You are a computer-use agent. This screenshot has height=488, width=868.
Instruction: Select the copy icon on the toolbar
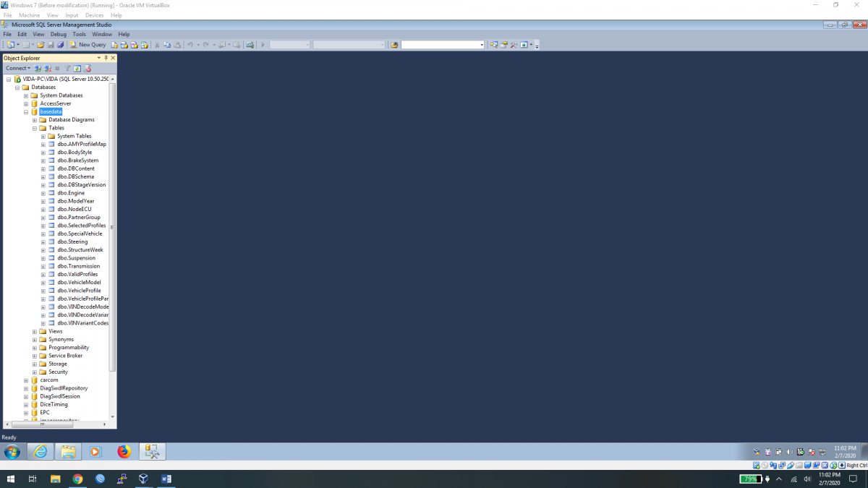tap(167, 45)
